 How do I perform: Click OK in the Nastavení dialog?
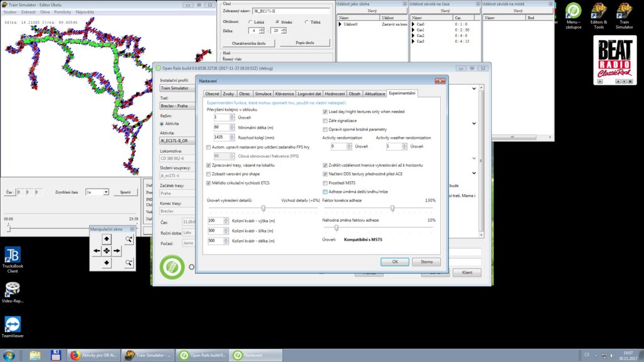click(395, 261)
